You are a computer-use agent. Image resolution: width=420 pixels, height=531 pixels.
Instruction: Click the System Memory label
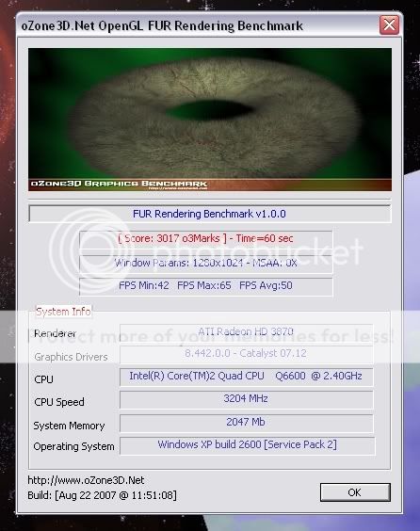click(x=69, y=426)
